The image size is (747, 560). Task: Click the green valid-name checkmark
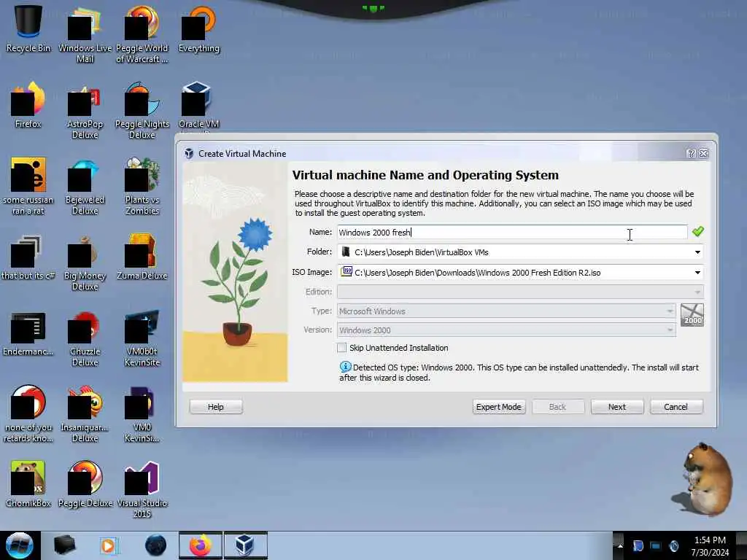click(698, 231)
